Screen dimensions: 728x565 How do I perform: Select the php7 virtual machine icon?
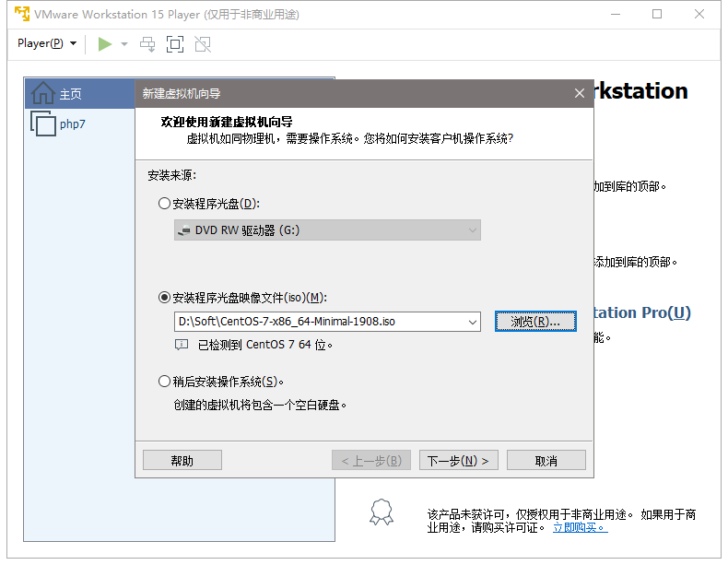coord(43,124)
